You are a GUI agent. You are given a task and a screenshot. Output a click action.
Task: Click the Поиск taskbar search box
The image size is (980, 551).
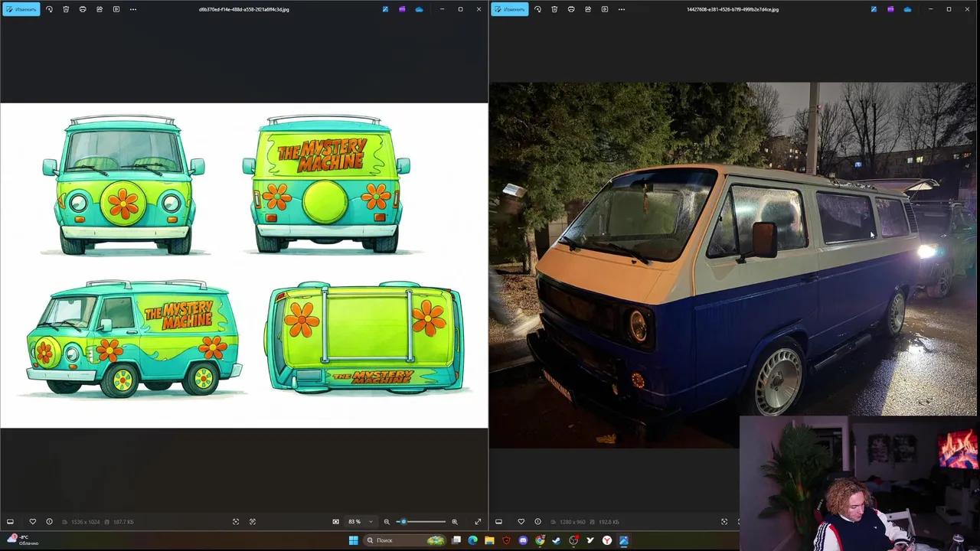(404, 540)
